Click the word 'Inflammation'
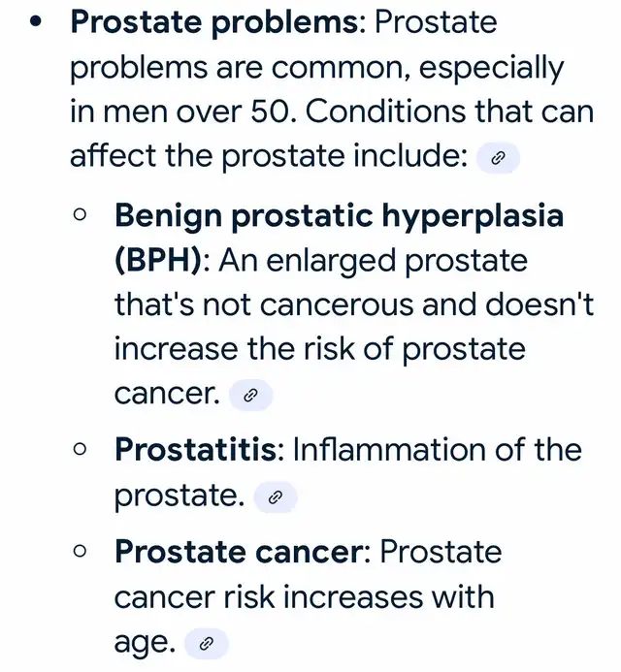 pos(389,450)
